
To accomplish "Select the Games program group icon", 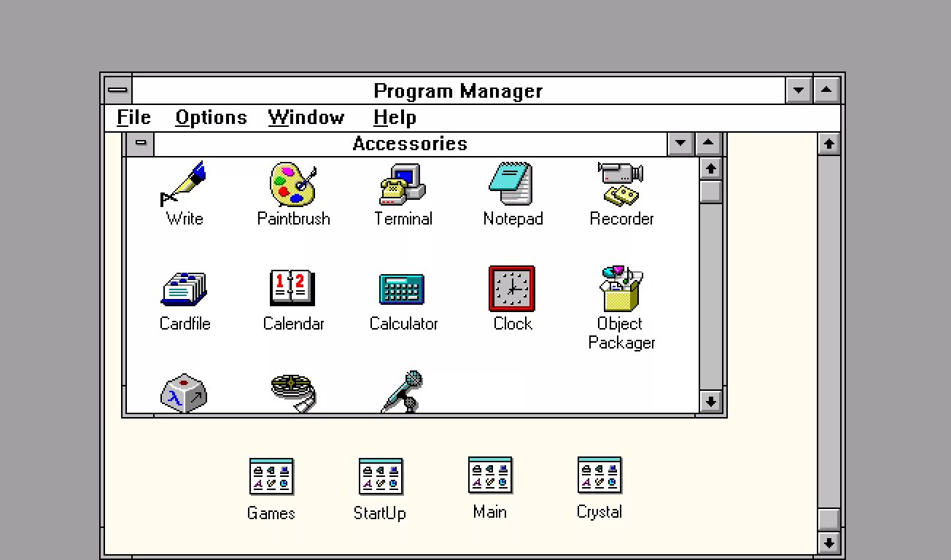I will pyautogui.click(x=271, y=477).
